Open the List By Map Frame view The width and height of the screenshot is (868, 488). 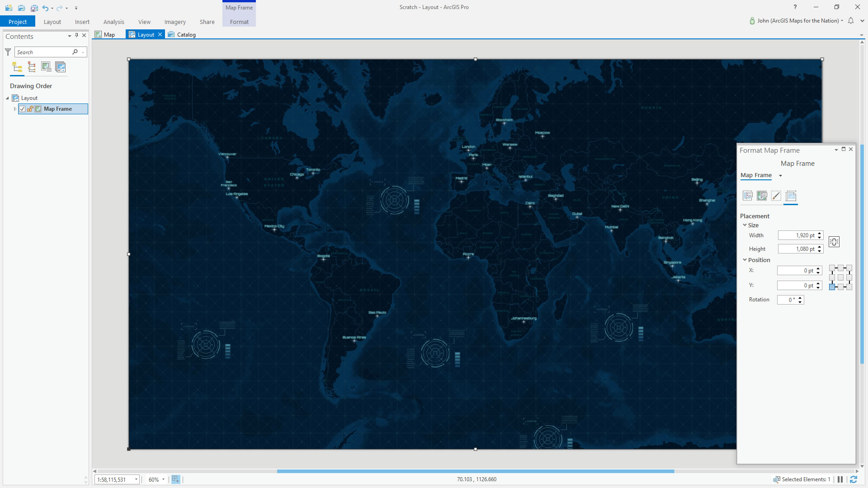(46, 67)
